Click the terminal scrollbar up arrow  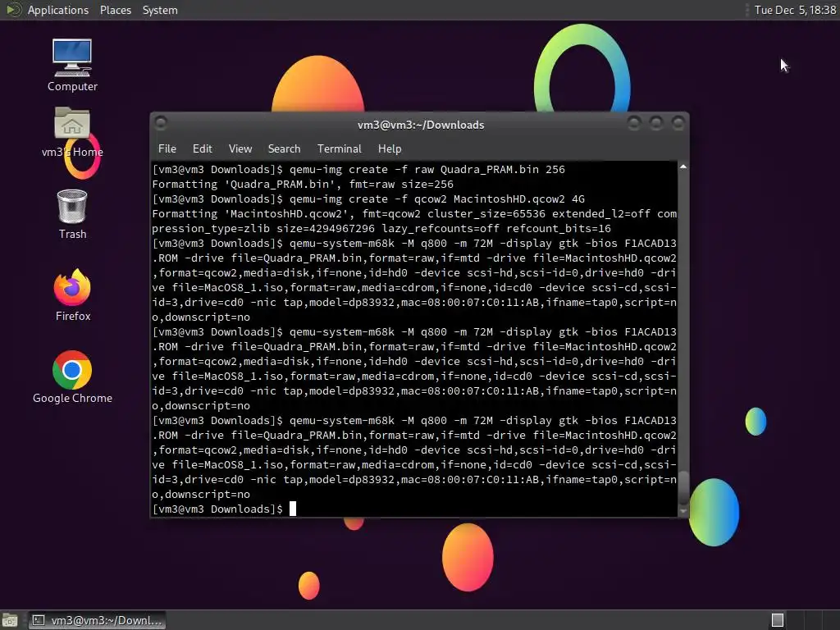[683, 167]
